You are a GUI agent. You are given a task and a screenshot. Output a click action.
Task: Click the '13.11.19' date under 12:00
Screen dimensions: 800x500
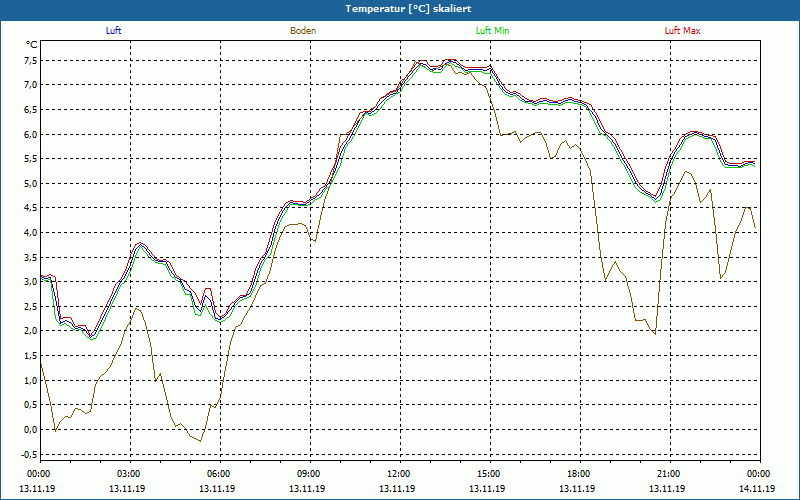point(397,488)
